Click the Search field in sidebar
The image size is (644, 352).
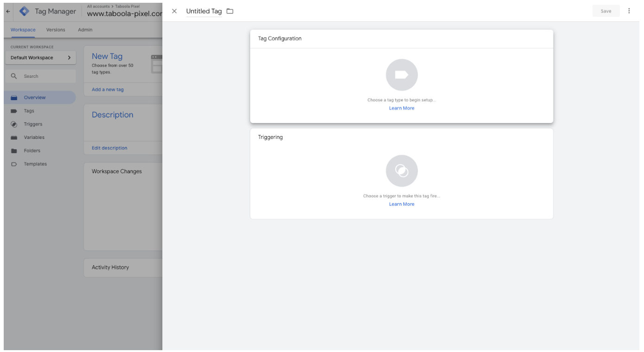pos(41,76)
